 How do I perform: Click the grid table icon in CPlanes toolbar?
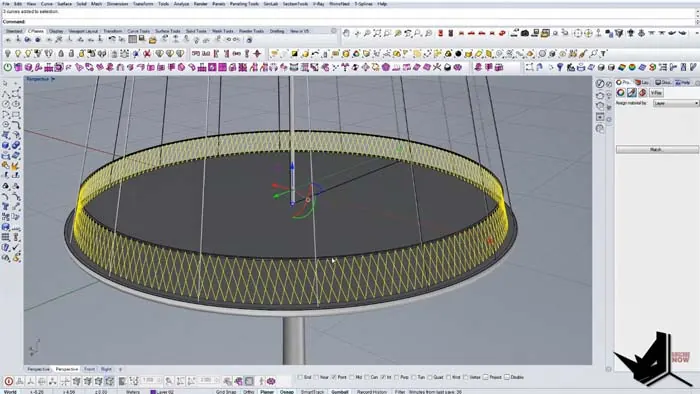click(132, 40)
